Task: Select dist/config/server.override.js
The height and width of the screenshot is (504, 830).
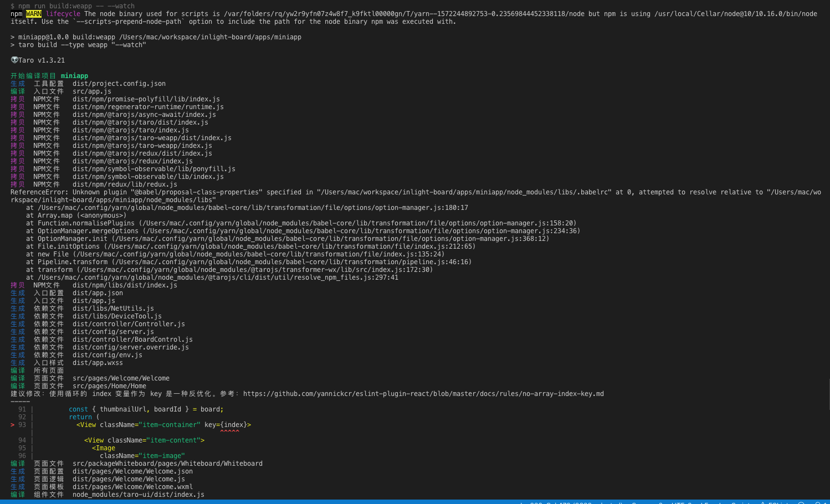Action: (131, 347)
